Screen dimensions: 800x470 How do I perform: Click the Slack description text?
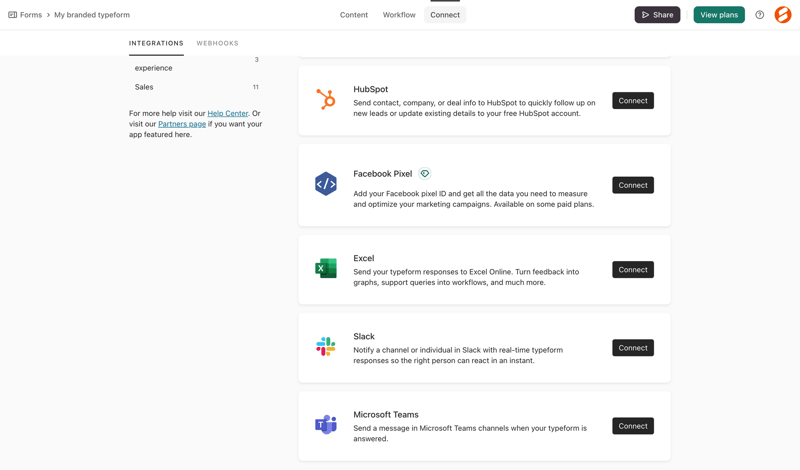458,355
